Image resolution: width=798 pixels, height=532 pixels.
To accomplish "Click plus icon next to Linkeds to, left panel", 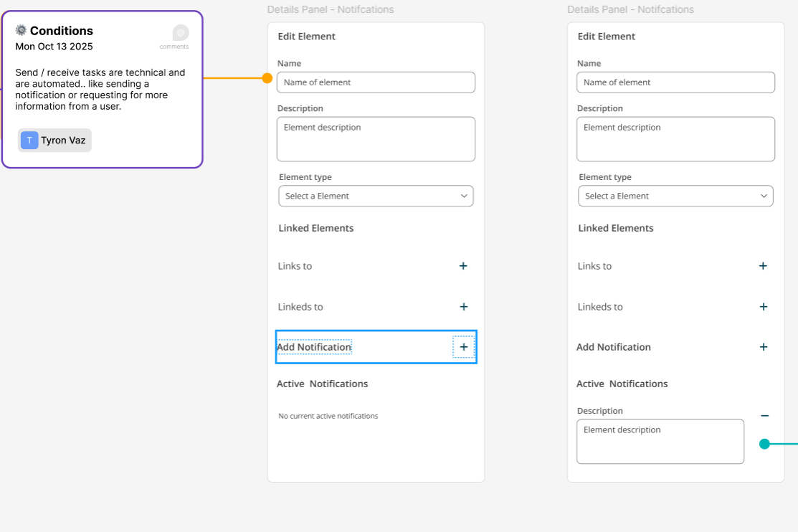I will (463, 307).
